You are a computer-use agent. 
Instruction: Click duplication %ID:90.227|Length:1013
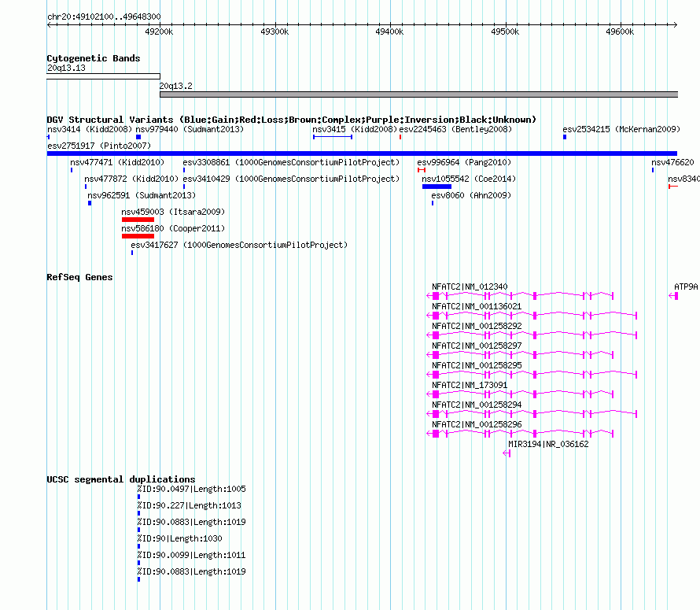(190, 505)
